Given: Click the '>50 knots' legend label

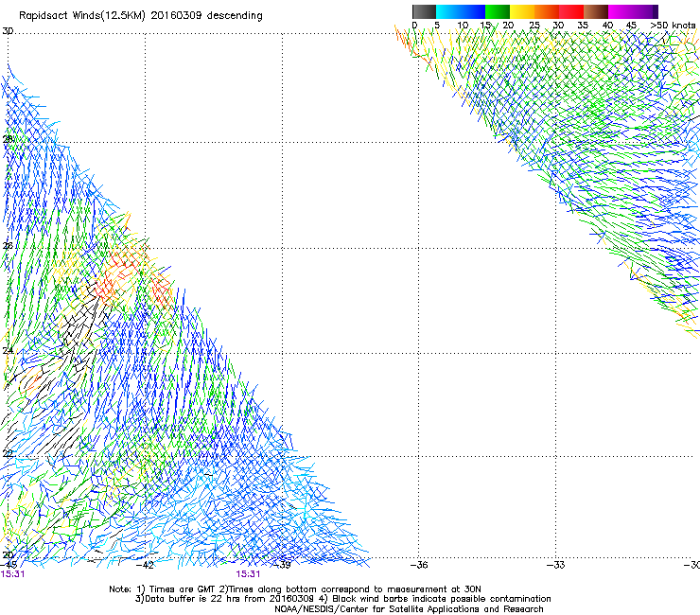Looking at the screenshot, I should [x=673, y=26].
